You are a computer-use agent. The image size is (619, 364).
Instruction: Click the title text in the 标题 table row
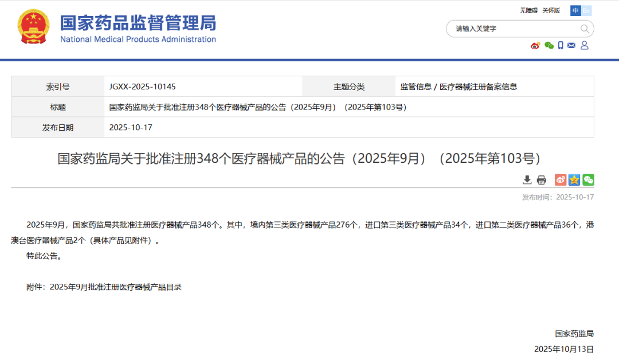tap(258, 107)
